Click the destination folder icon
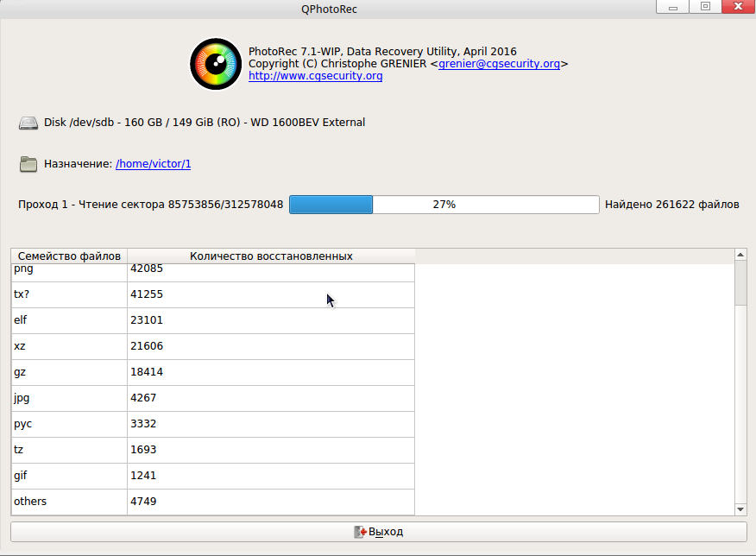Viewport: 756px width, 556px height. [28, 164]
